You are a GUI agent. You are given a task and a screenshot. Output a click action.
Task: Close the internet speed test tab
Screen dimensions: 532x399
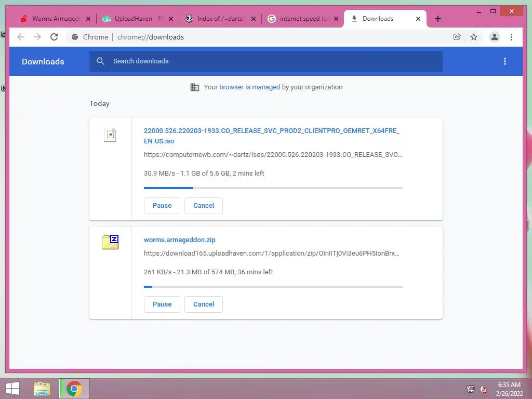pos(336,19)
